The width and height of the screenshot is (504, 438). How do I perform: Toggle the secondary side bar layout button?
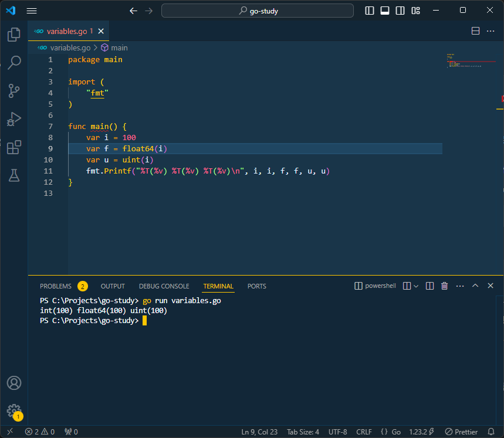click(400, 11)
